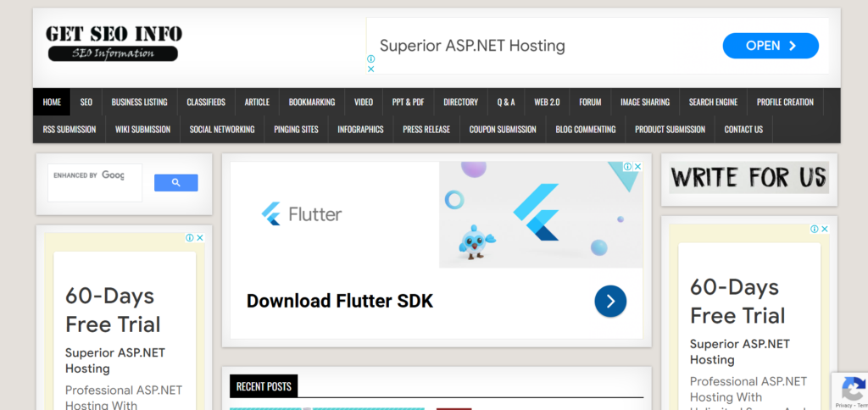The image size is (868, 410).
Task: Open the Contact Us menu item
Action: click(x=743, y=130)
